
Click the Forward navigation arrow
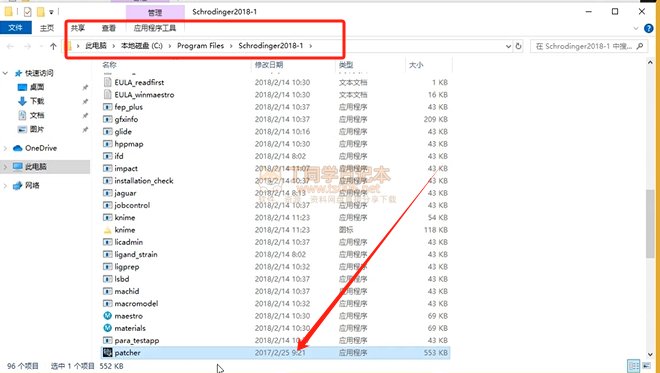tap(28, 46)
